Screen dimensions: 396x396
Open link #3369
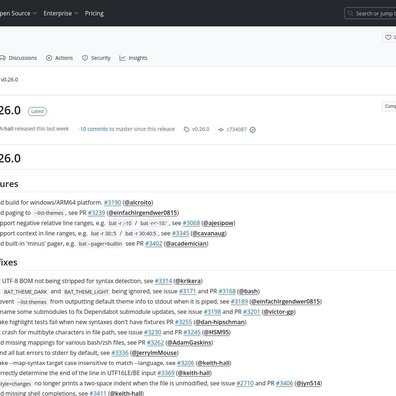coord(166,373)
